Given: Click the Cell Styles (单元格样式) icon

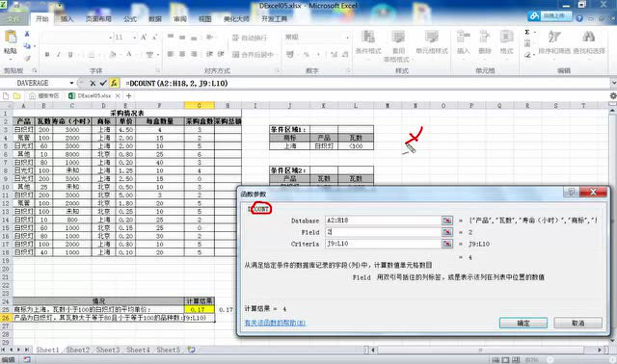Looking at the screenshot, I should point(432,38).
